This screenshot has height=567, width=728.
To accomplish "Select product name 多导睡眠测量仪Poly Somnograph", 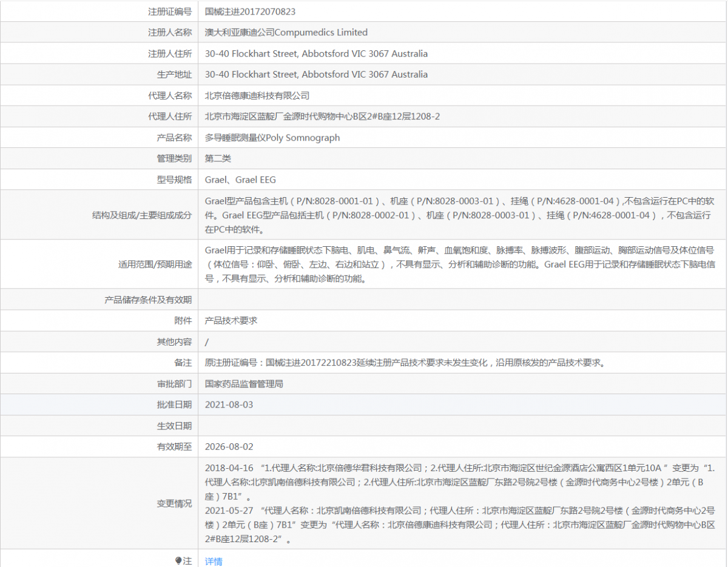I will pyautogui.click(x=272, y=138).
